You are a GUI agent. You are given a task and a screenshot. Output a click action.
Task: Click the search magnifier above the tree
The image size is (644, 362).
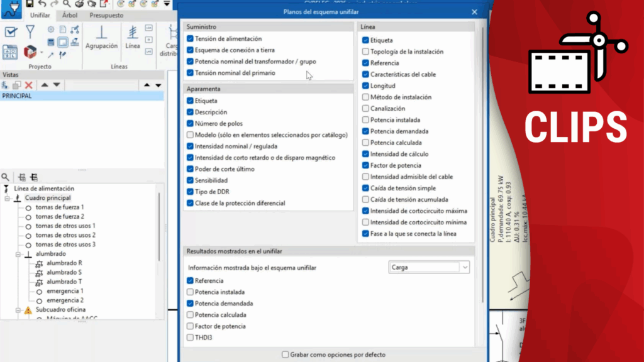click(x=6, y=177)
